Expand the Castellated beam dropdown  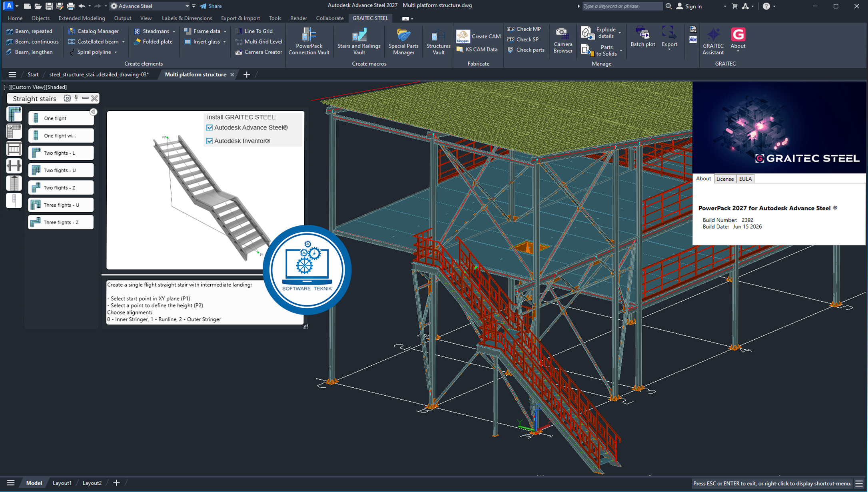(123, 42)
